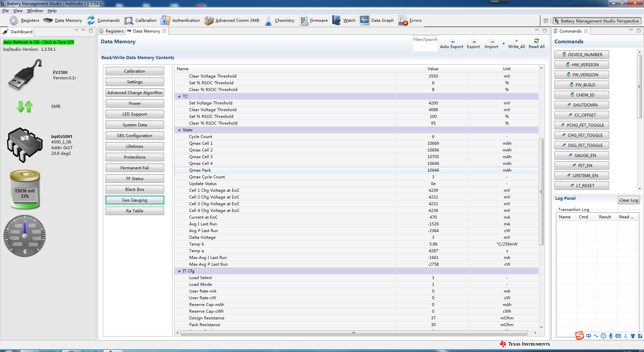644x352 pixels.
Task: Open the Window menu
Action: pos(35,11)
